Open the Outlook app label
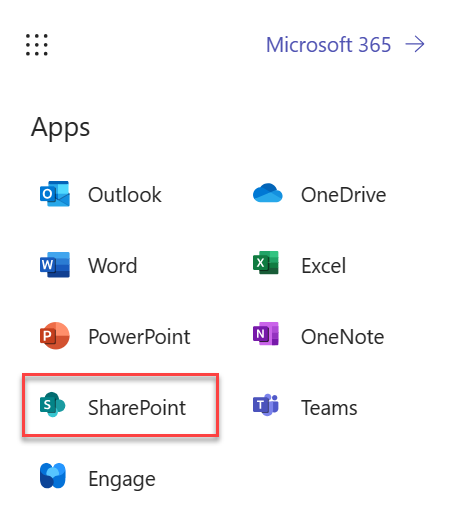The width and height of the screenshot is (450, 517). (x=125, y=195)
